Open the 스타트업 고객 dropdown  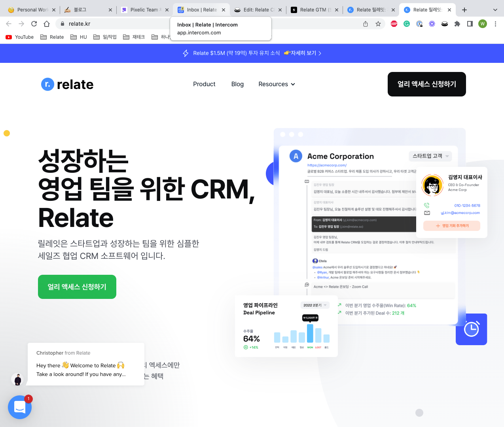(x=430, y=156)
